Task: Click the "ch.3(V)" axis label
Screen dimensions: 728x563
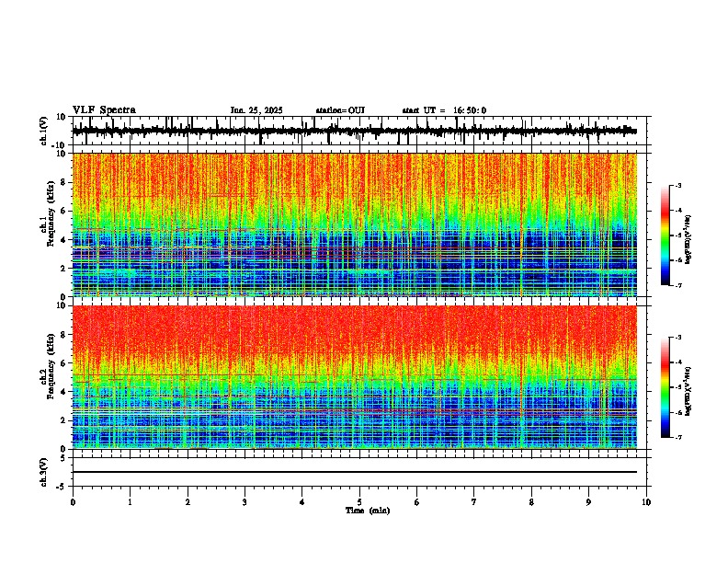Action: pos(44,472)
